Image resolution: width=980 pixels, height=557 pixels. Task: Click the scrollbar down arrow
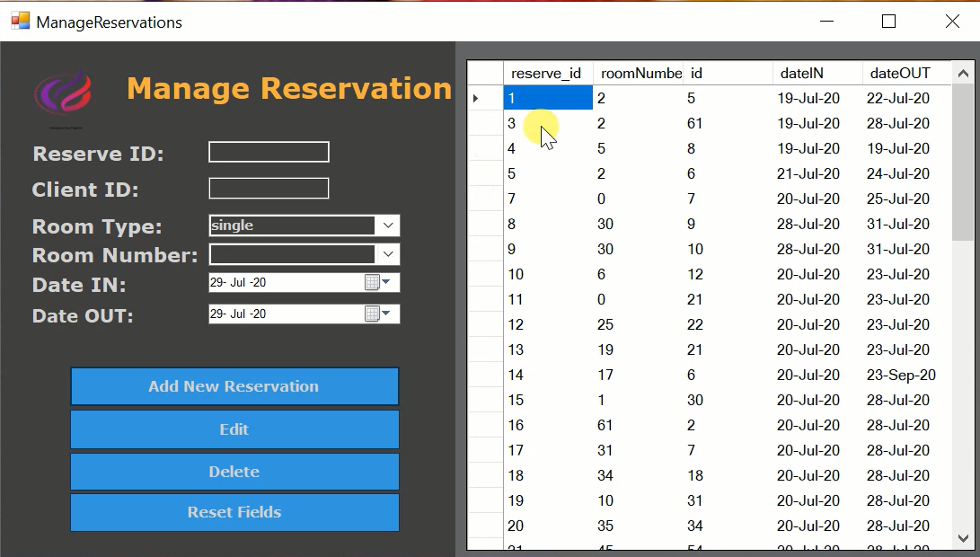(964, 539)
